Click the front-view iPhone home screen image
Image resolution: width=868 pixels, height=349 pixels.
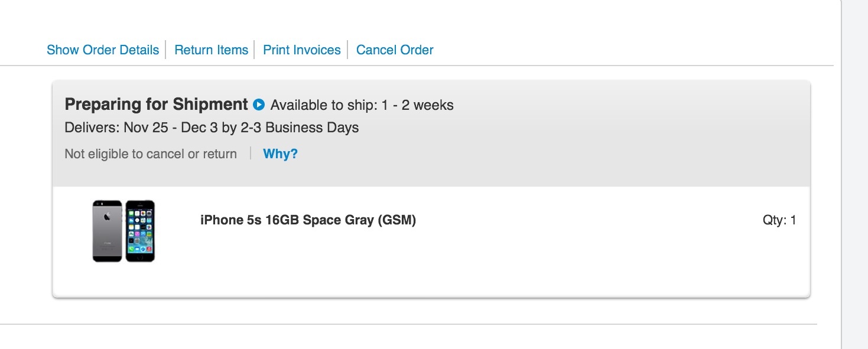click(x=140, y=231)
